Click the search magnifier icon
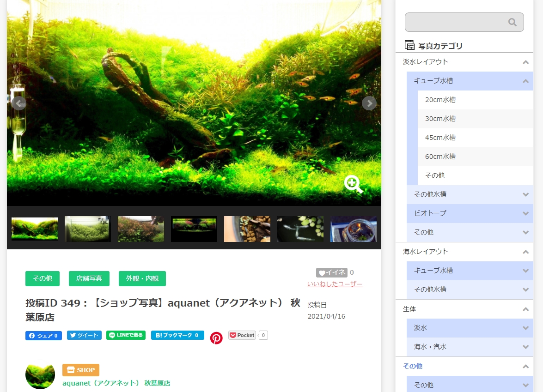Viewport: 543px width, 392px height. point(512,22)
